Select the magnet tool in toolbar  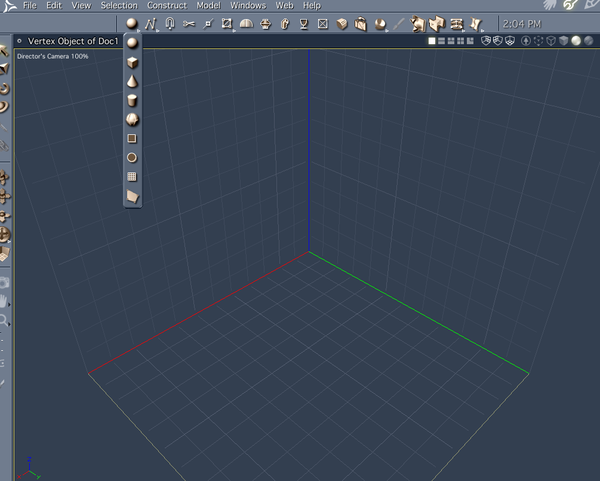click(170, 24)
